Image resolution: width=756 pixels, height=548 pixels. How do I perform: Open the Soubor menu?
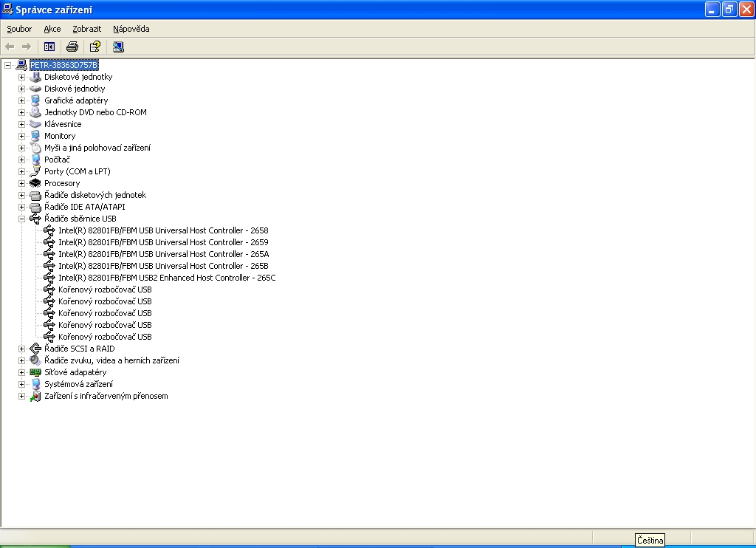point(19,29)
